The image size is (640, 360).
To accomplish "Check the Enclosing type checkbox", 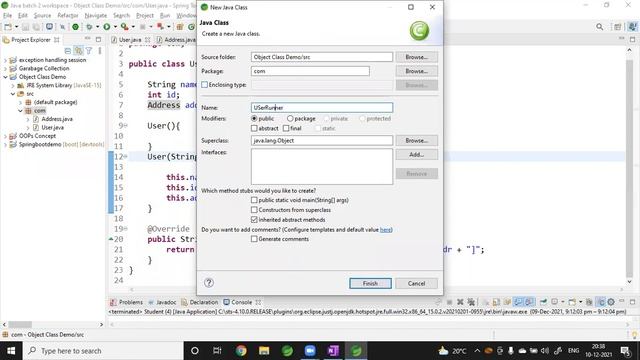I will click(x=204, y=84).
